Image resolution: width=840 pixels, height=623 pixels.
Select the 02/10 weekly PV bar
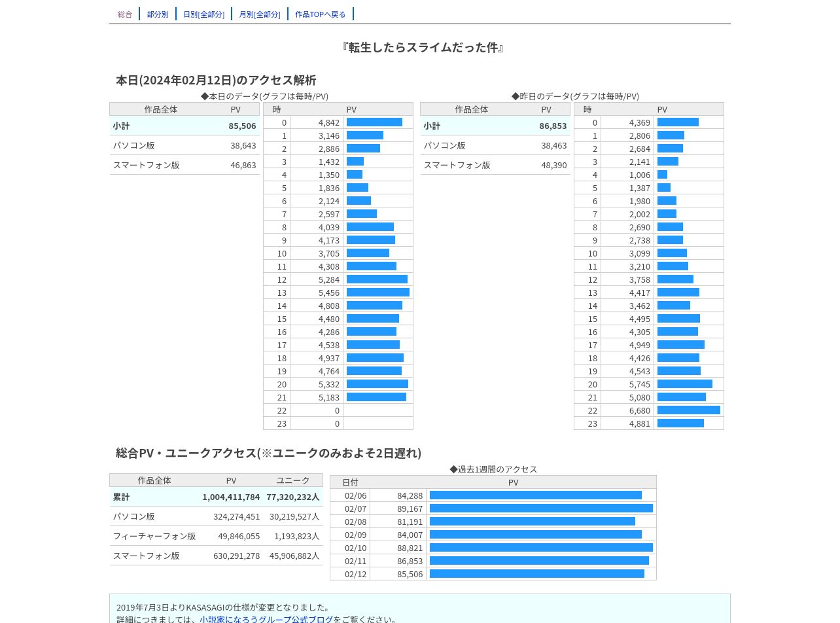[x=541, y=548]
